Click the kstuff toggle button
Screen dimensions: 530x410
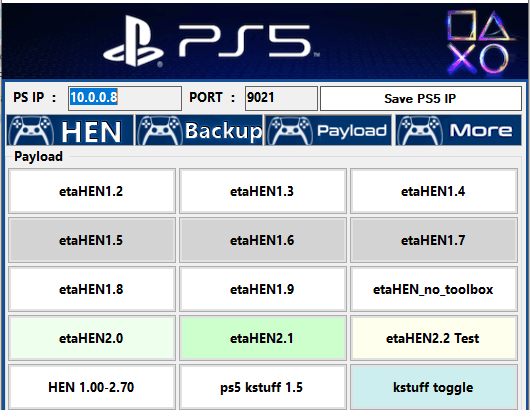coord(434,387)
